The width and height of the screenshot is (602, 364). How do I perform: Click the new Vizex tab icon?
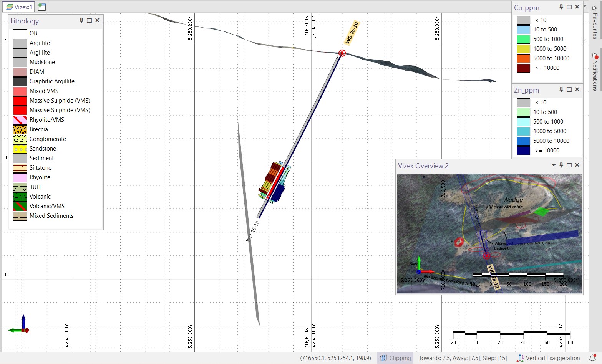coord(42,7)
